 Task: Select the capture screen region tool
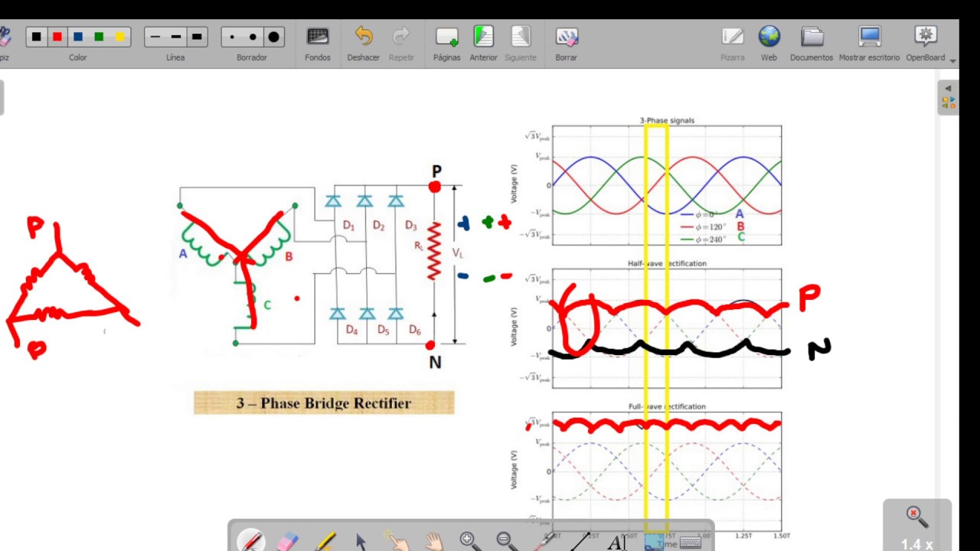(654, 541)
